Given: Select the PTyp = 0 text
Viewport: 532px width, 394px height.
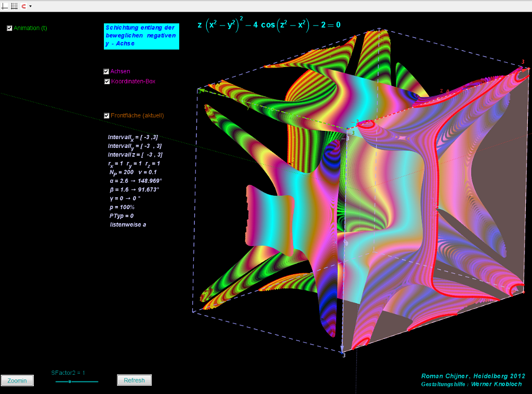Looking at the screenshot, I should tap(122, 215).
